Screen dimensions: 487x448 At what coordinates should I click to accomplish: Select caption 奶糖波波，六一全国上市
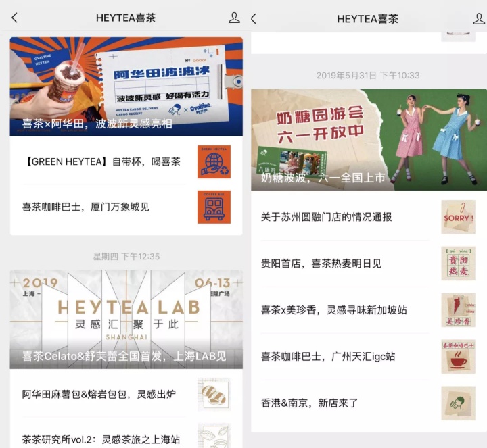point(323,178)
